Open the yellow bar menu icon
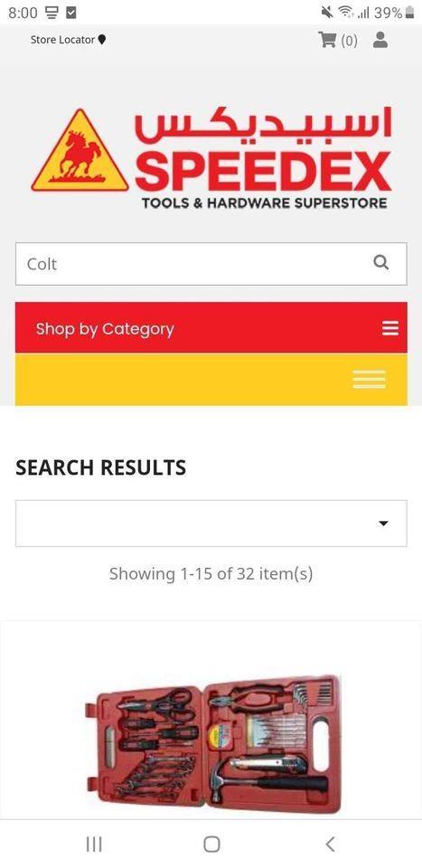422x868 pixels. click(369, 379)
